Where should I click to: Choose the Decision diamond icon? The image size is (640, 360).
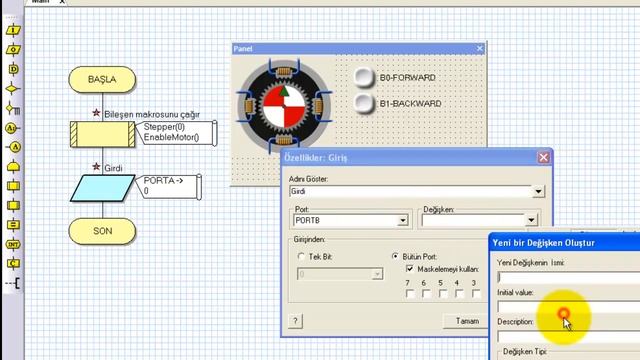(x=13, y=89)
